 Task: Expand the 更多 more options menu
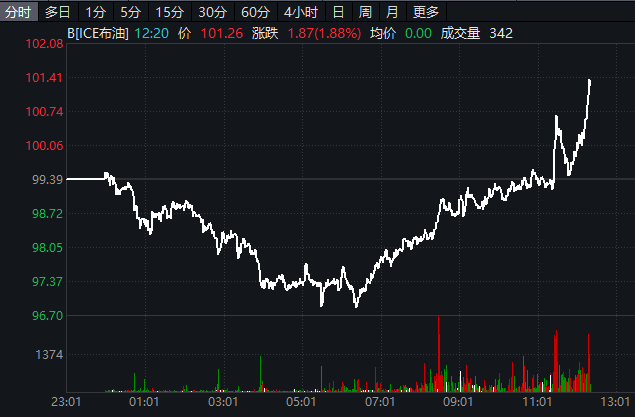point(425,12)
